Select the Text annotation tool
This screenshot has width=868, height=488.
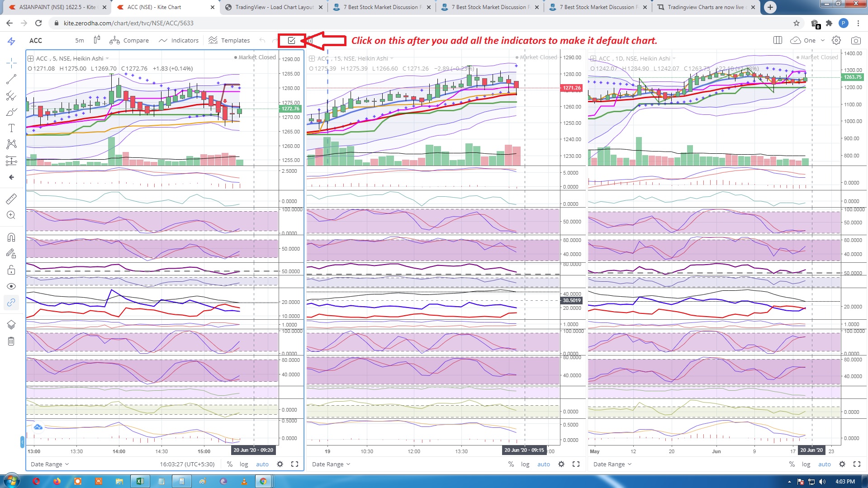11,128
